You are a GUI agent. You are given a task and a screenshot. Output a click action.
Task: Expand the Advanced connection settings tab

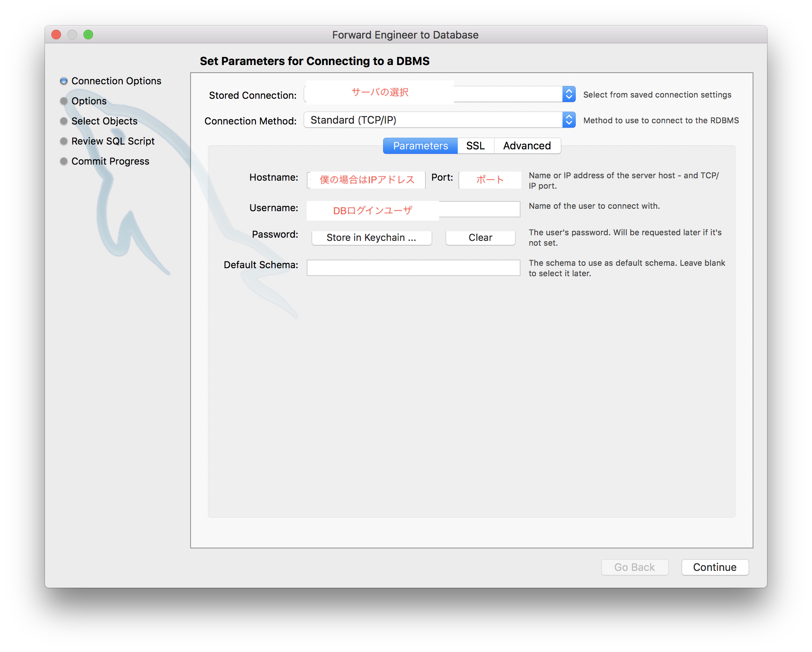[526, 145]
